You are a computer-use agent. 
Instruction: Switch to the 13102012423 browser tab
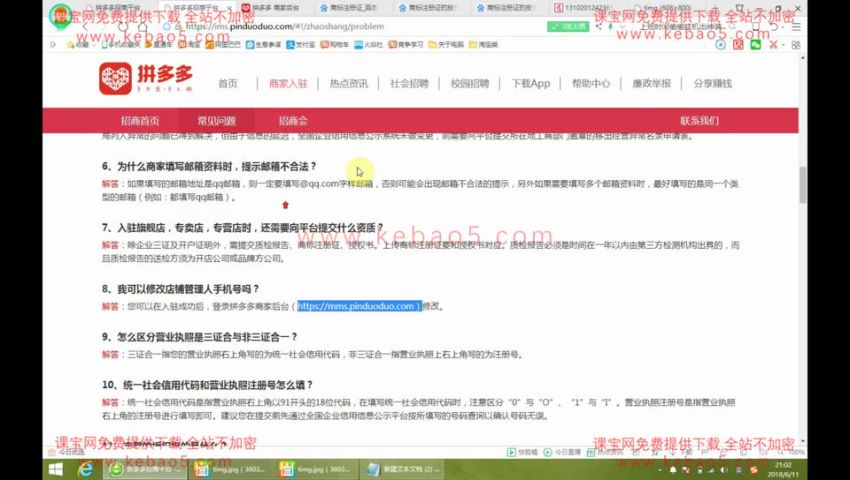click(587, 8)
